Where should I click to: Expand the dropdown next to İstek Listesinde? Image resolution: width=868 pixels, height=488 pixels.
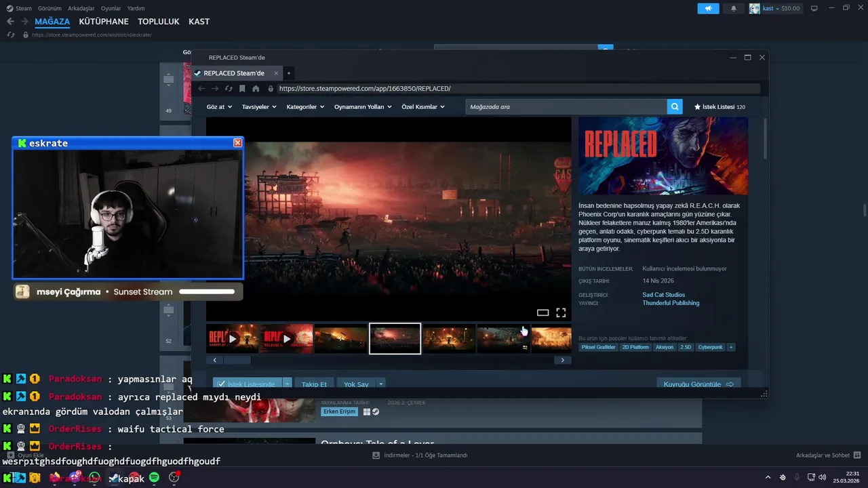pos(288,384)
